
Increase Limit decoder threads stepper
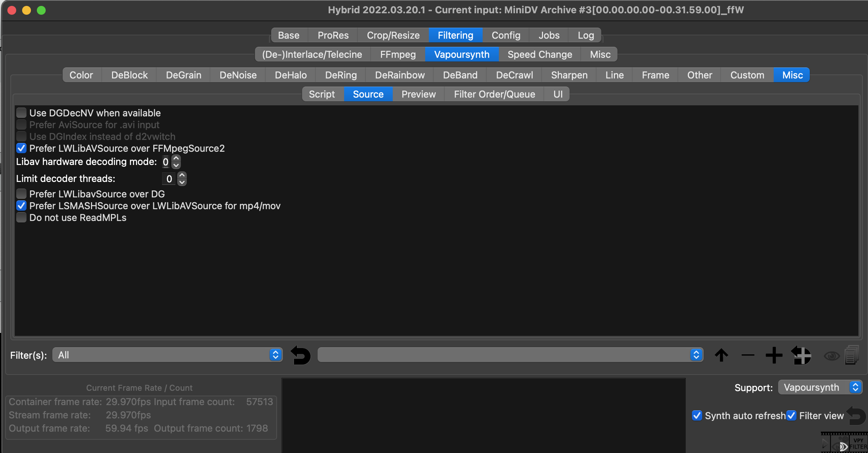click(182, 175)
